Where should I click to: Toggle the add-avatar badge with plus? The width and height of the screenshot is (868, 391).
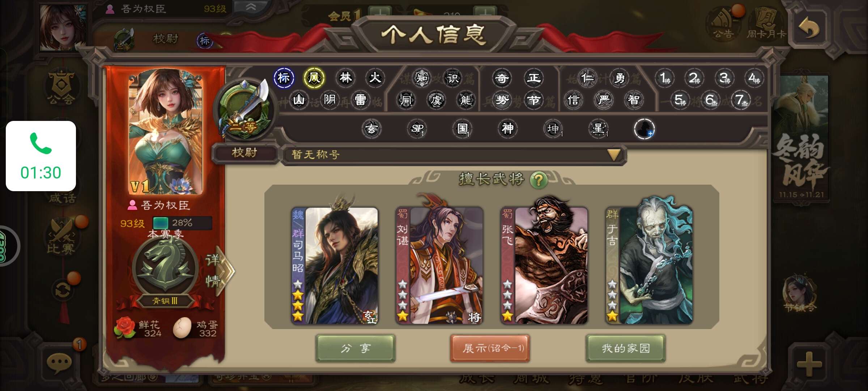pos(644,129)
